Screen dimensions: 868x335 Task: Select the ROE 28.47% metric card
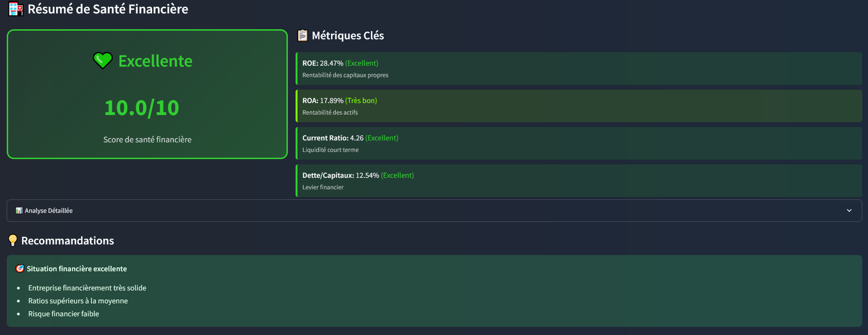[579, 69]
